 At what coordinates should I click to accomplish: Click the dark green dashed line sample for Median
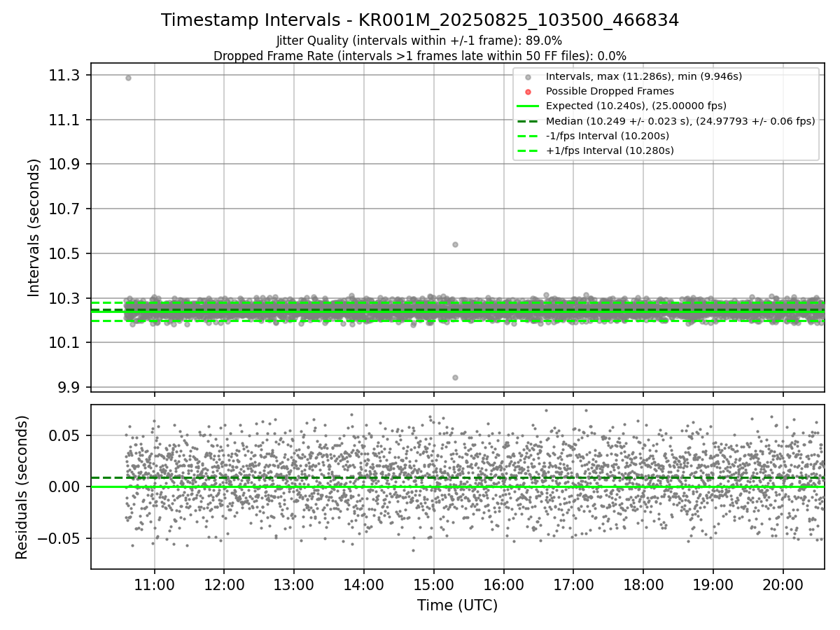[x=528, y=121]
